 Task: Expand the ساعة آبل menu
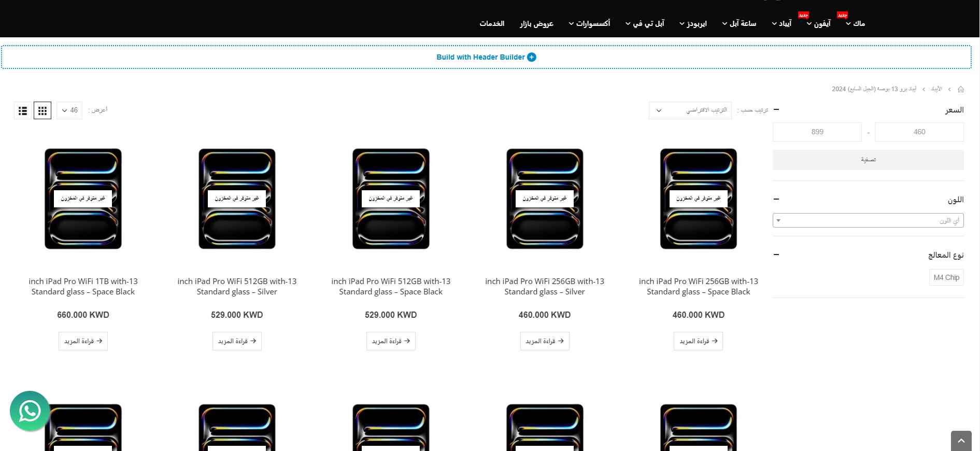(x=739, y=23)
